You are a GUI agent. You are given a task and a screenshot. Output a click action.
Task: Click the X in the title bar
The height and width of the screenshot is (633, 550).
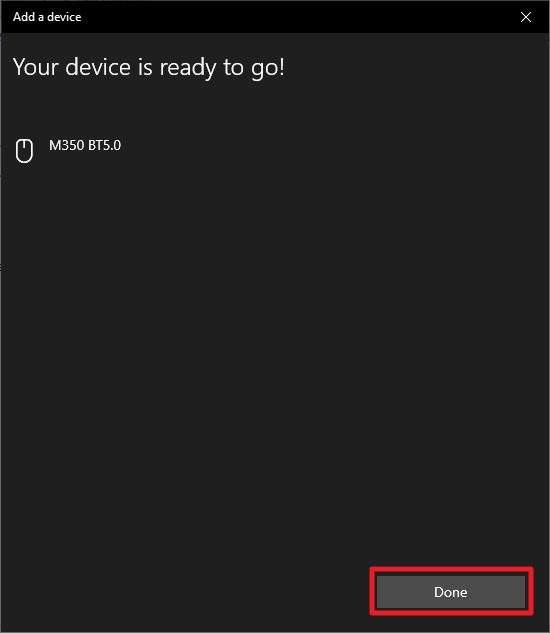525,17
